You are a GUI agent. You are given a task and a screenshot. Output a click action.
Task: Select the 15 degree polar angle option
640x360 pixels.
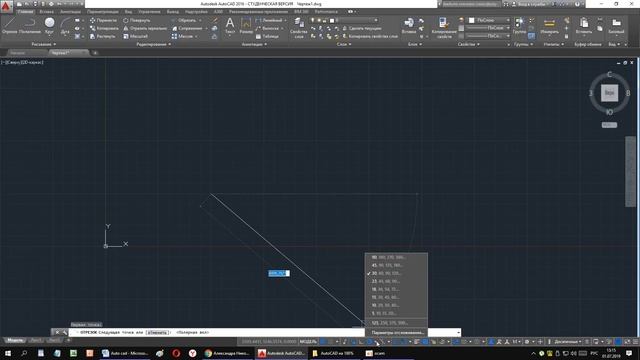point(396,297)
